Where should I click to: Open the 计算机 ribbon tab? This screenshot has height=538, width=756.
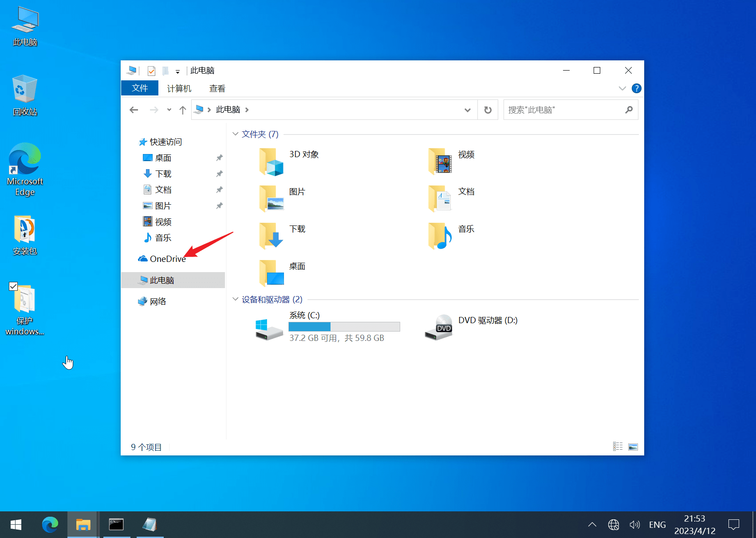point(179,88)
